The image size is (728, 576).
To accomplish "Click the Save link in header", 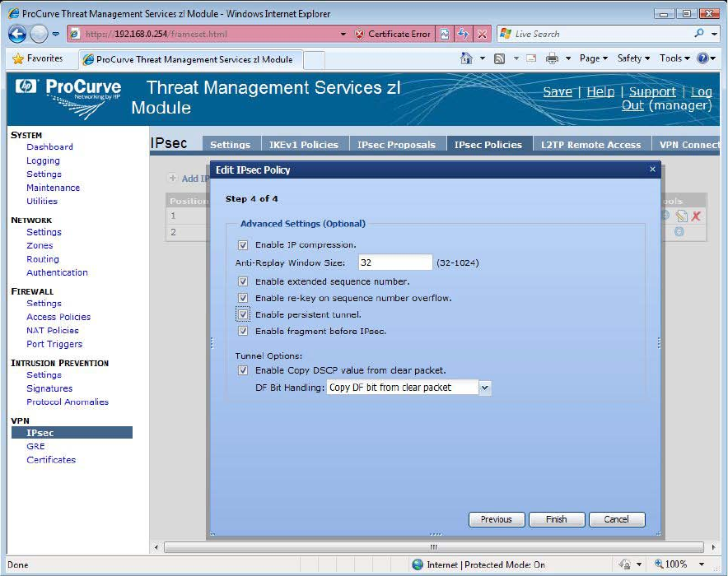I will pos(558,92).
